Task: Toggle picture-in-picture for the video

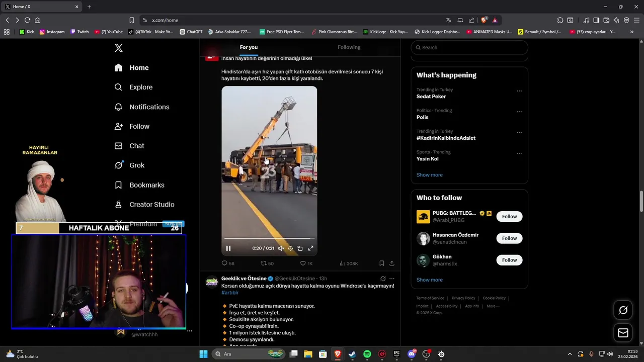Action: tap(300, 248)
